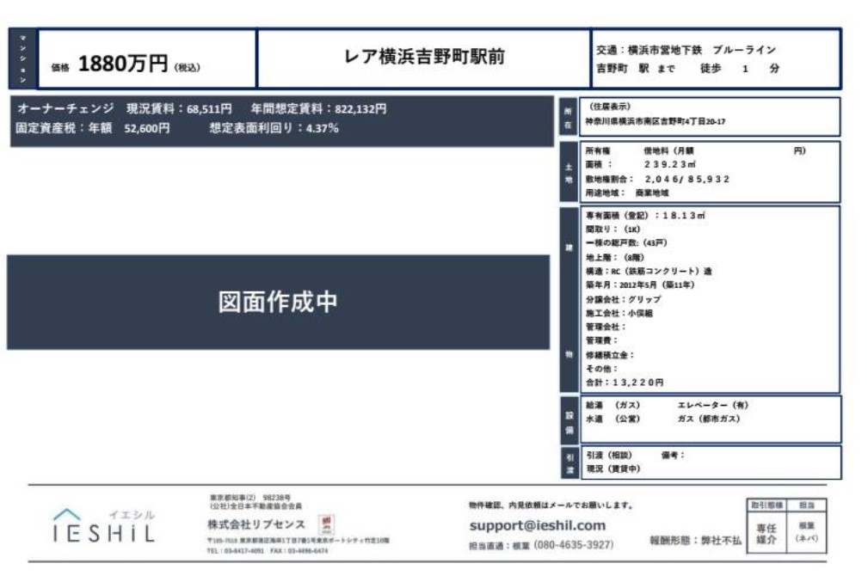This screenshot has height=588, width=868.
Task: Click the 合計 13,220円 total line
Action: point(625,382)
